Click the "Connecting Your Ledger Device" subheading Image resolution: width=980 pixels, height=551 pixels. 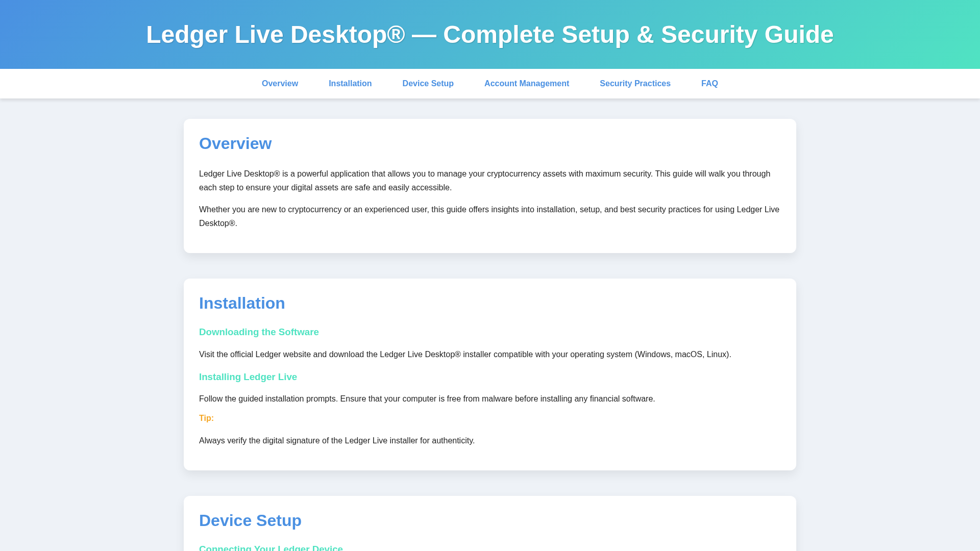(271, 548)
